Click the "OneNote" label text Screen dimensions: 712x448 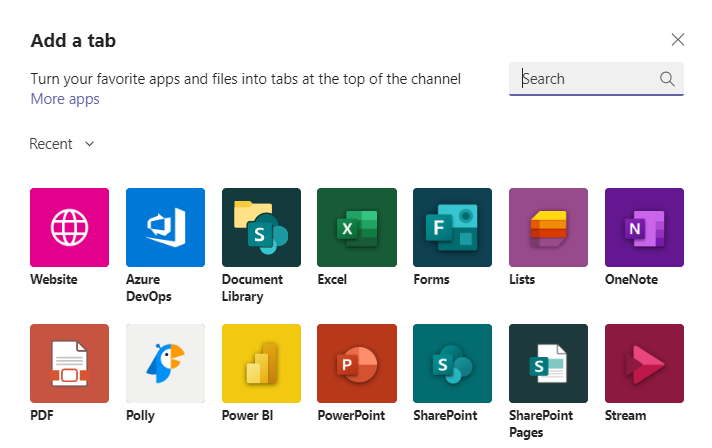(x=631, y=279)
